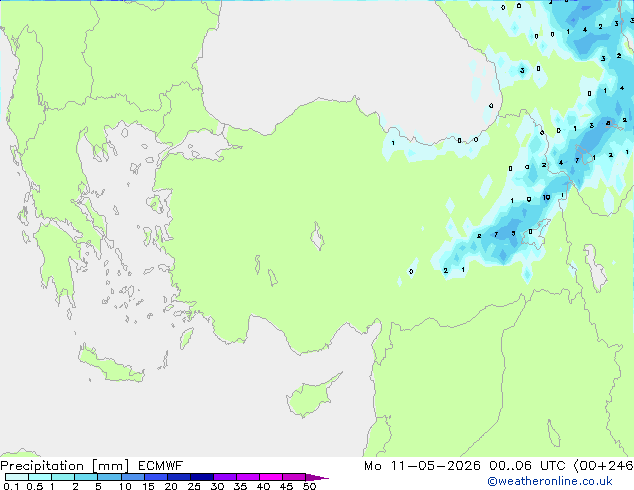
Task: Click the 5–10 mm legend color box
Action: [x=109, y=477]
